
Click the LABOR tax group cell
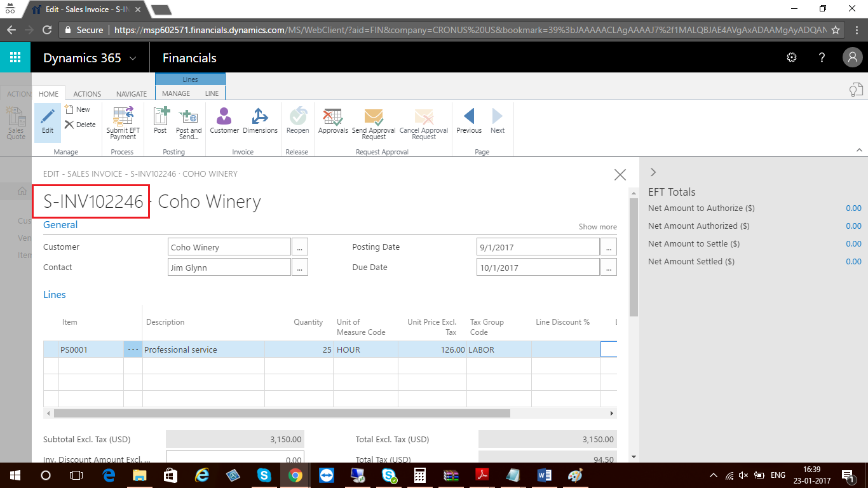click(499, 349)
